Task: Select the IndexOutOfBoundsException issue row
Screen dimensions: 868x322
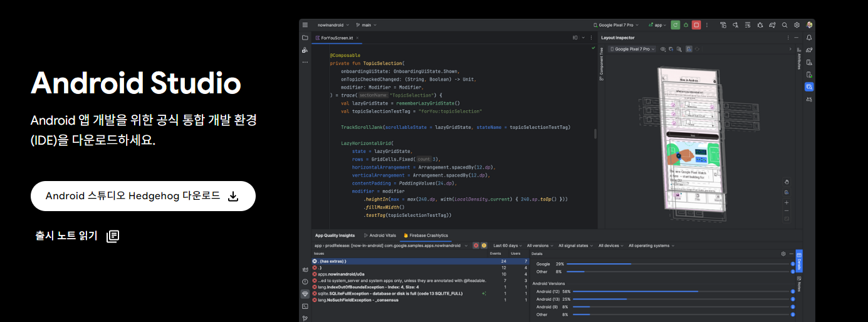Action: click(421, 287)
